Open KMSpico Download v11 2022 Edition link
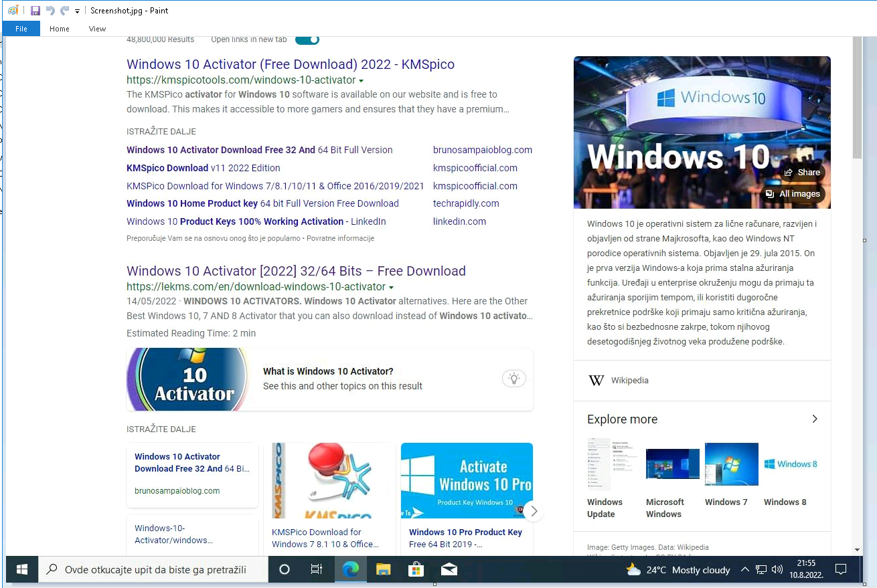The image size is (877, 588). (x=204, y=168)
